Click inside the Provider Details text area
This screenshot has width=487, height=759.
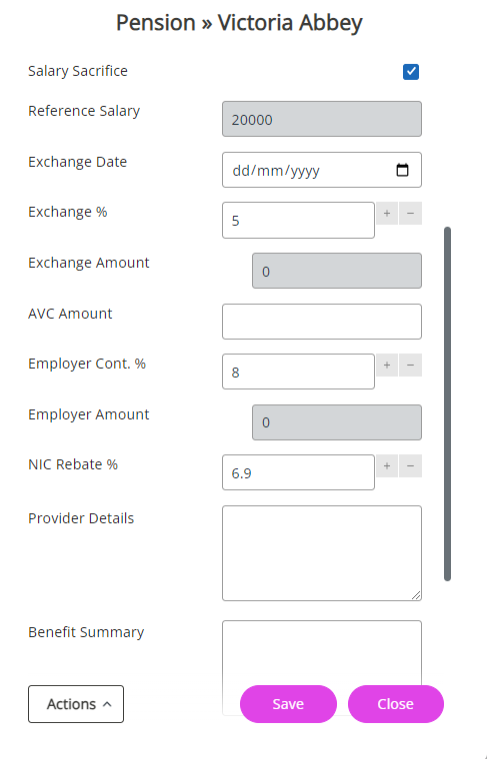(x=322, y=553)
